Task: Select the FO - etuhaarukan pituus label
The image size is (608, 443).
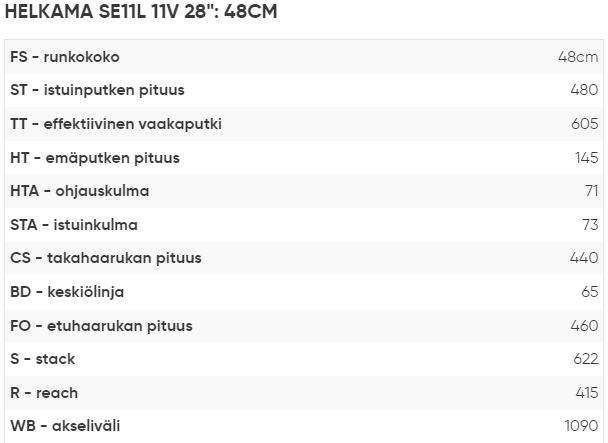Action: pos(101,326)
